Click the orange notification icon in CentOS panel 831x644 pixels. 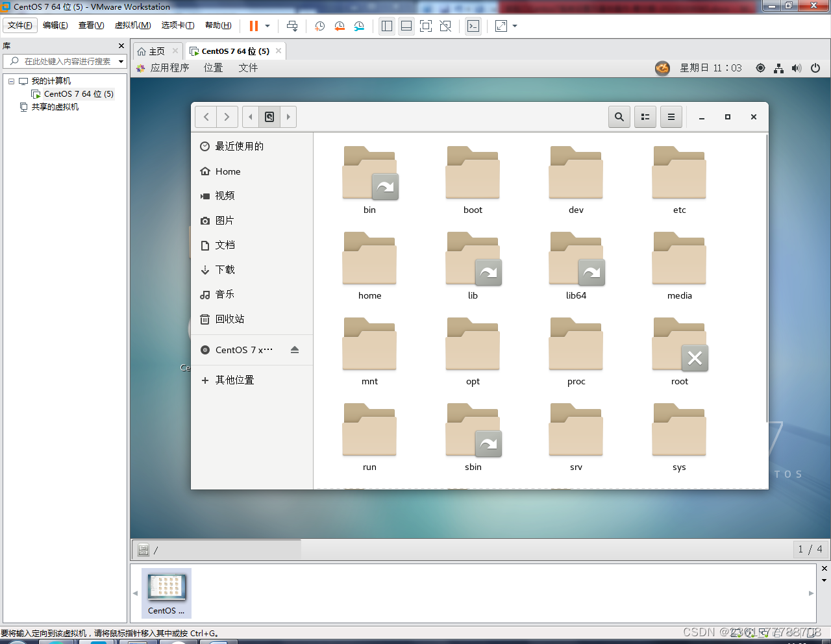(662, 68)
